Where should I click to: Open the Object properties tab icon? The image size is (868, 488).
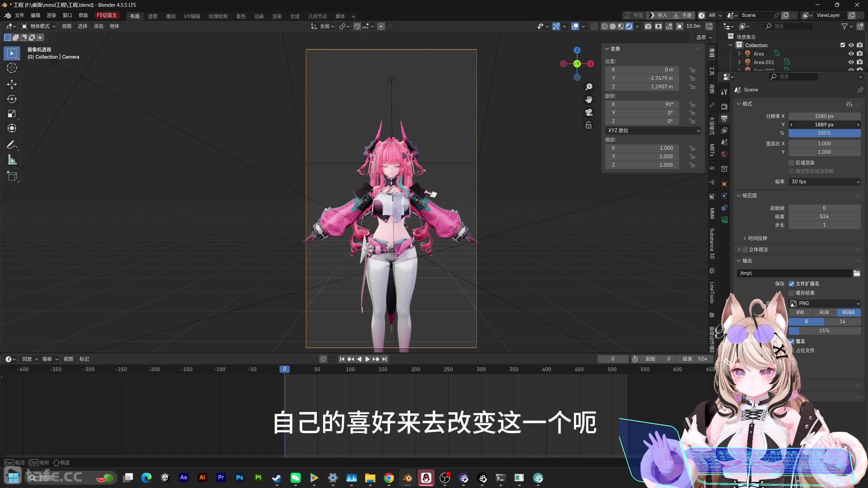pyautogui.click(x=724, y=184)
